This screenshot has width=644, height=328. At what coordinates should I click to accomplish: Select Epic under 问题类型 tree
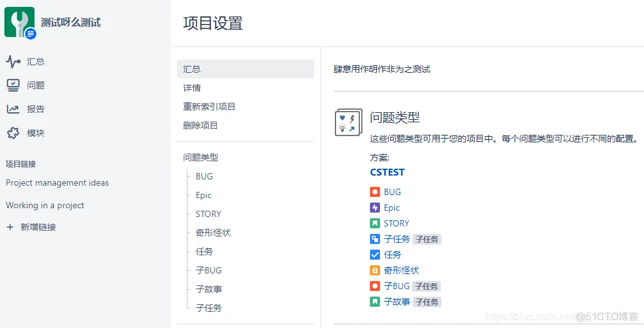point(204,195)
